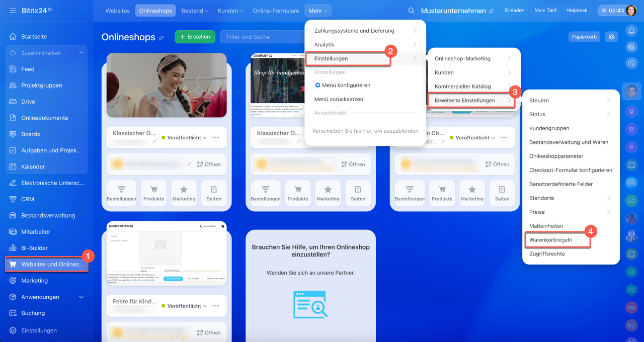Open user profile photo in top right
Viewport: 644px width, 342px height.
click(x=631, y=11)
